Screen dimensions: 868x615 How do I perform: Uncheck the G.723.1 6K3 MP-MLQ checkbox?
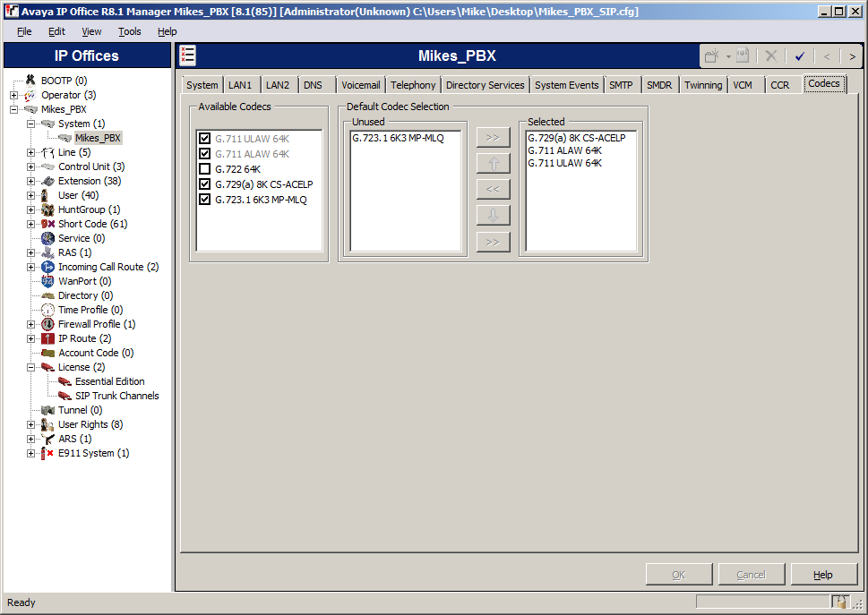coord(205,199)
